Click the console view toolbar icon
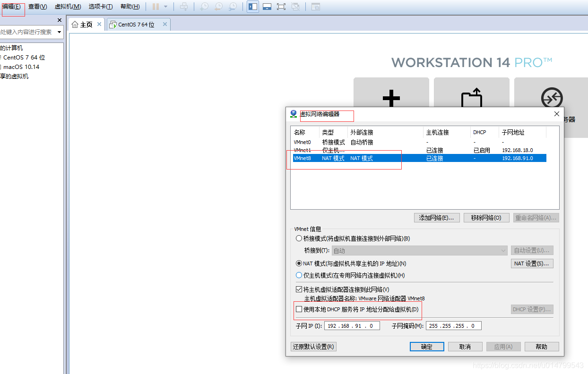 tap(315, 7)
